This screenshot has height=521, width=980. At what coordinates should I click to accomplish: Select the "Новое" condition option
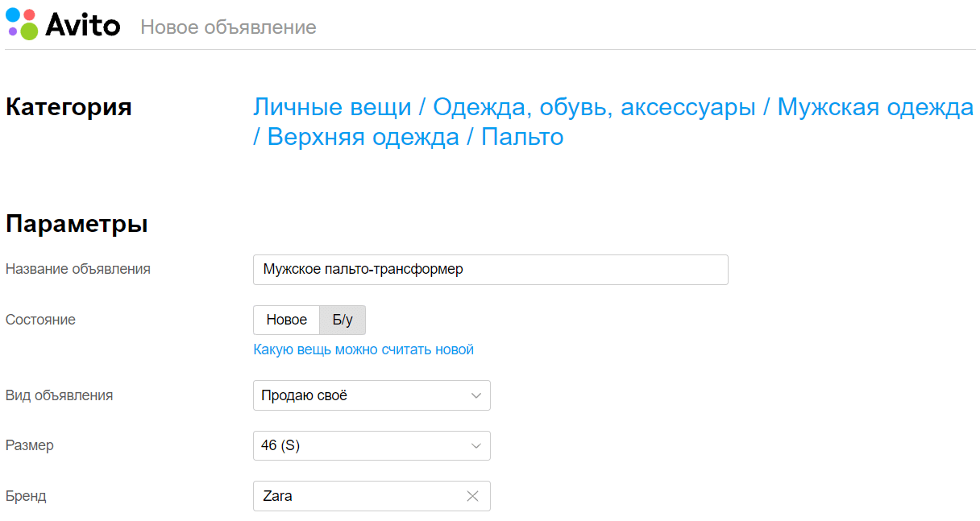(x=286, y=320)
